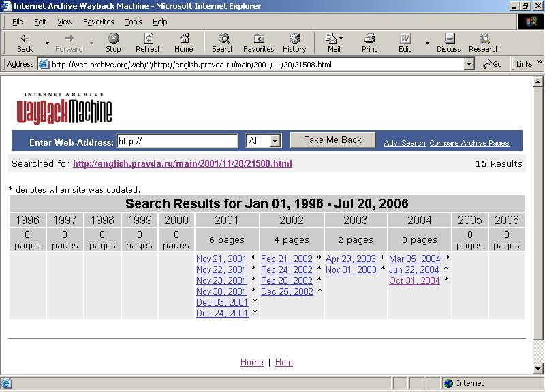Go to Home via toolbar icon
The image size is (545, 392).
[x=184, y=38]
